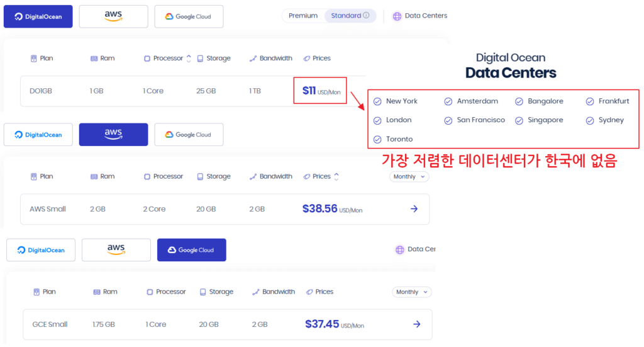Image resolution: width=644 pixels, height=347 pixels.
Task: Click the Bandwidth icon in GCE Small table header
Action: pyautogui.click(x=255, y=292)
